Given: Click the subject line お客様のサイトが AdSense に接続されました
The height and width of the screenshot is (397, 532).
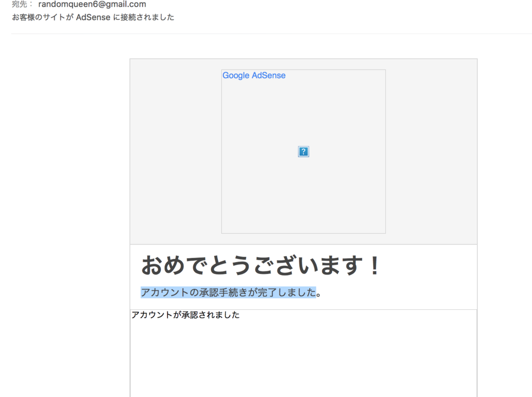Looking at the screenshot, I should coord(93,17).
